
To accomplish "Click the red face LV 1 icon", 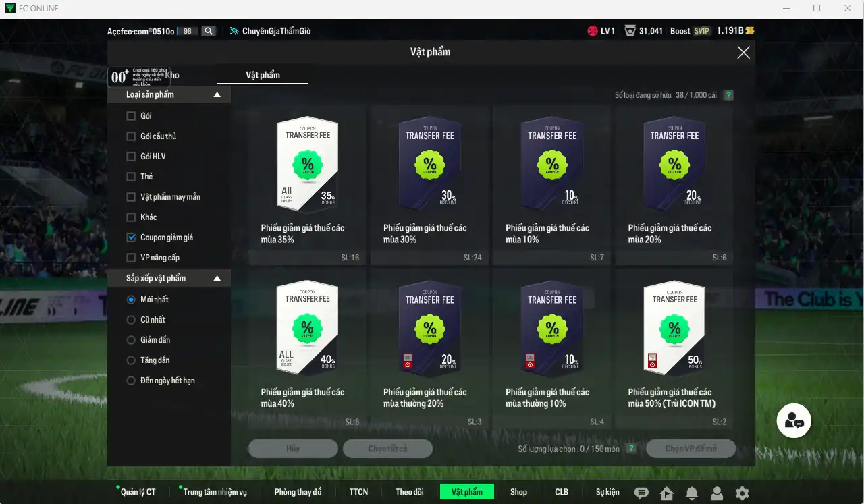I will point(592,31).
